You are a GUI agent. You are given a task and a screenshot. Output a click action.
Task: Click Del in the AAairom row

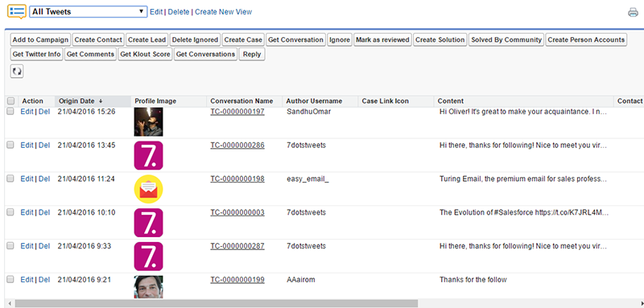[44, 280]
